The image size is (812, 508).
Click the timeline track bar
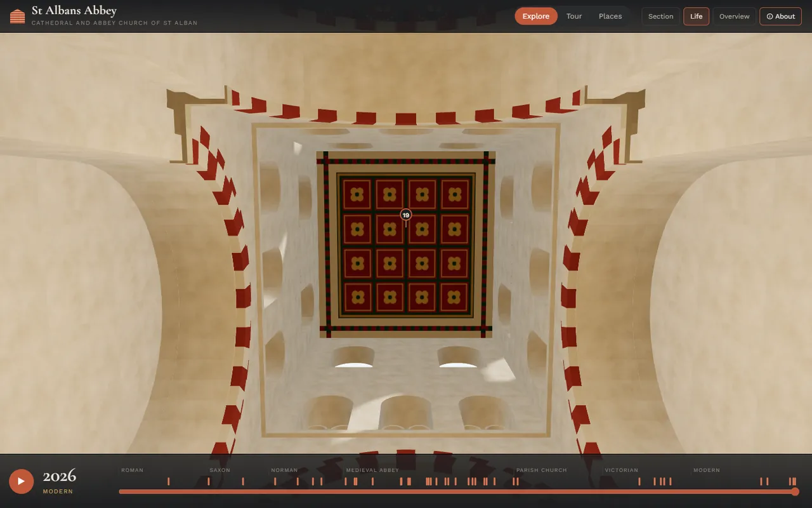(x=457, y=491)
